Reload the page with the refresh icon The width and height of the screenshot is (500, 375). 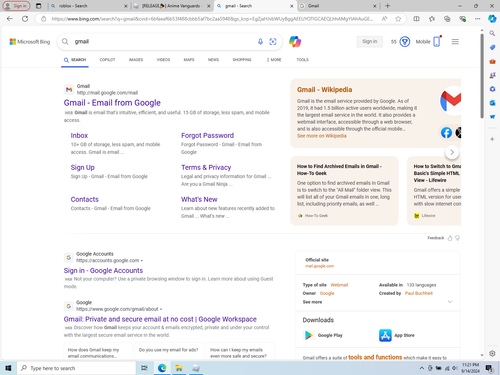pos(25,19)
